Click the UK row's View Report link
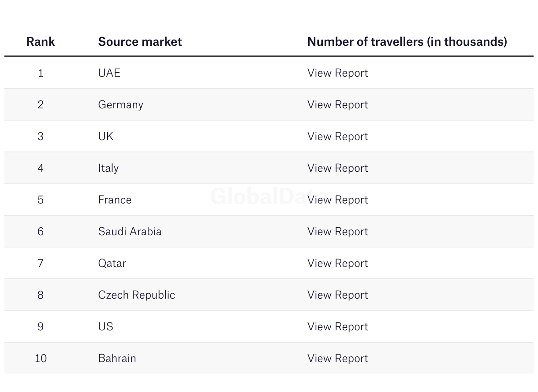Viewport: 538px width, 392px height. 337,136
